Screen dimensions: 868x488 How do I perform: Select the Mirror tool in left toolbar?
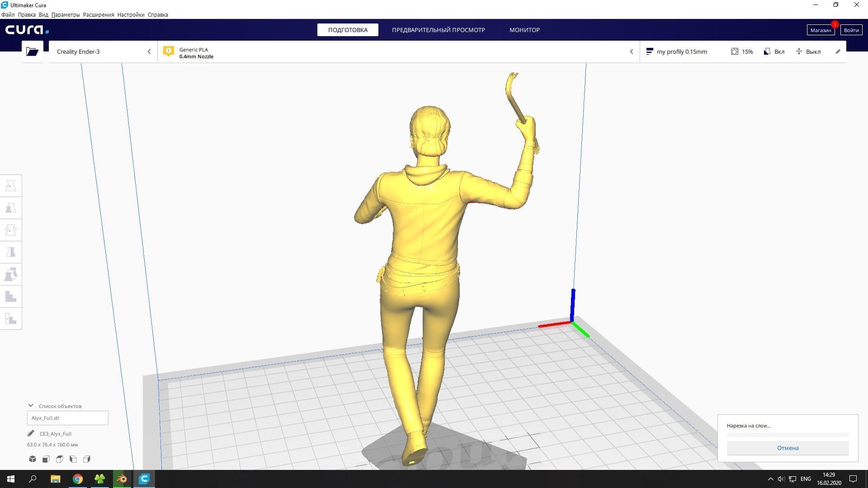pos(11,252)
